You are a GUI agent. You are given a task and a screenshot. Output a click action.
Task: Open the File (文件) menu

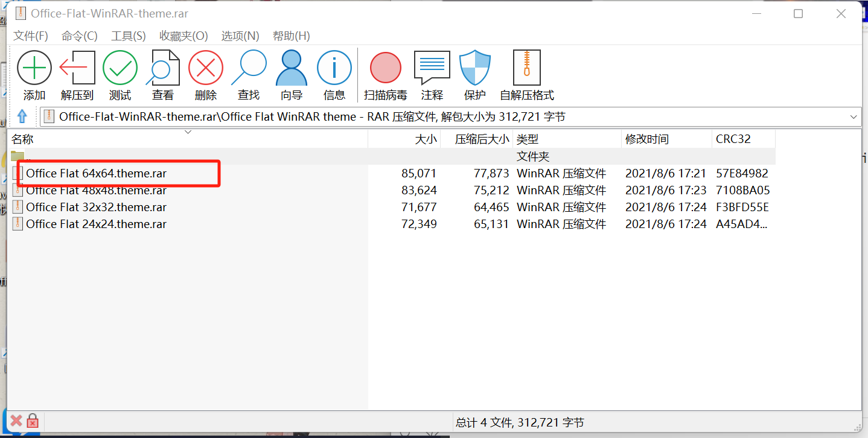[31, 36]
